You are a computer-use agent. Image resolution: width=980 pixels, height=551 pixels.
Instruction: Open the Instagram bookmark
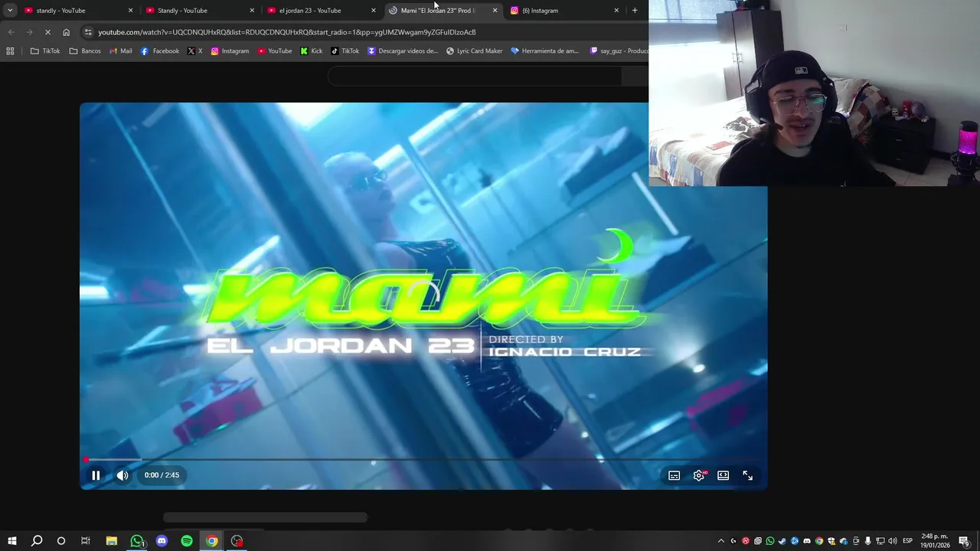point(230,51)
